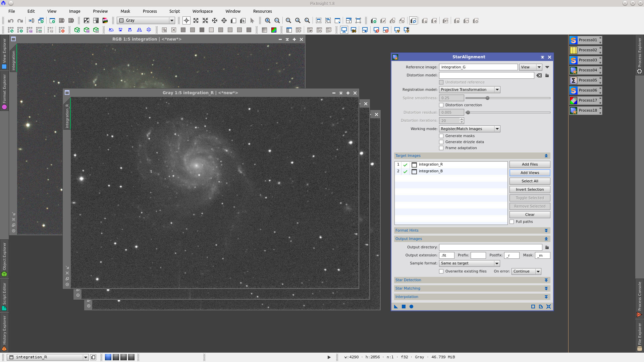Screen dimensions: 644x362
Task: Collapse the Target Images section
Action: coord(546,156)
